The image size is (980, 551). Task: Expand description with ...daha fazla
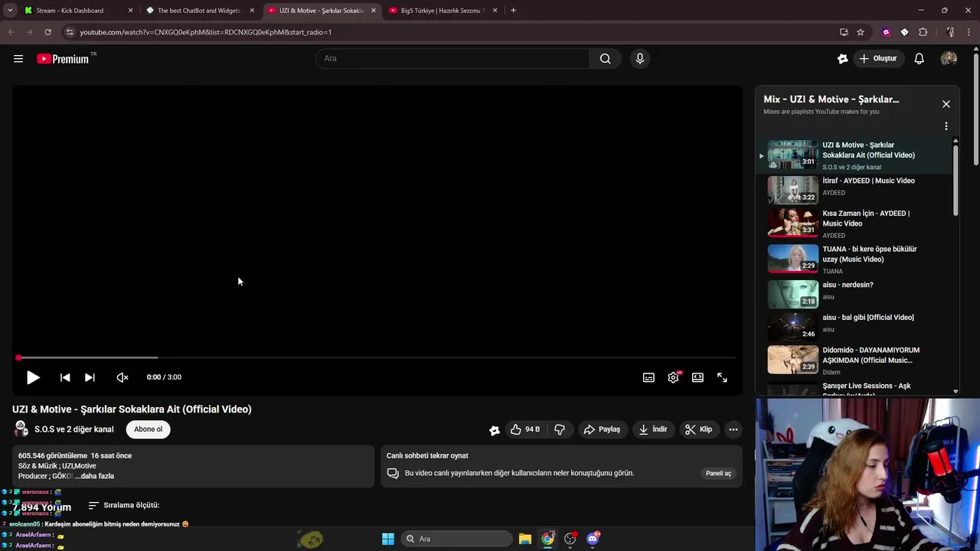click(94, 476)
